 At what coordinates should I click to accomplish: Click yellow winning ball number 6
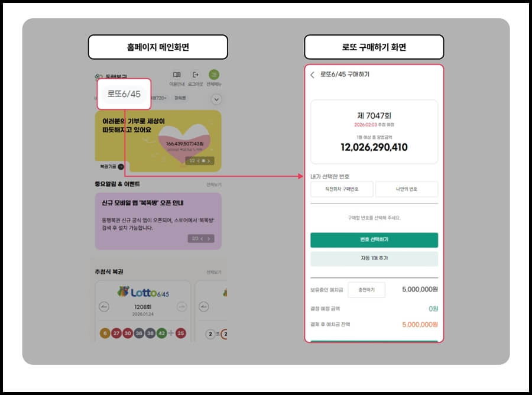click(105, 334)
